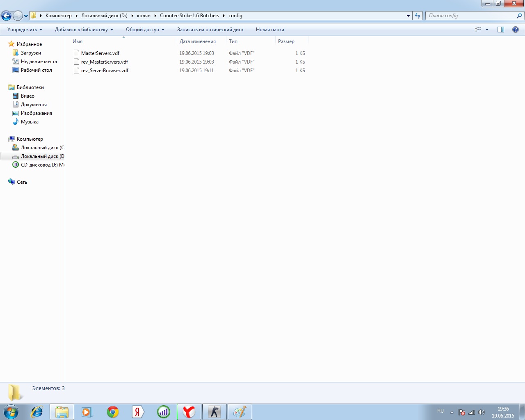The image size is (525, 420).
Task: Expand breadcrumb arrow after Компьютер
Action: tap(76, 16)
